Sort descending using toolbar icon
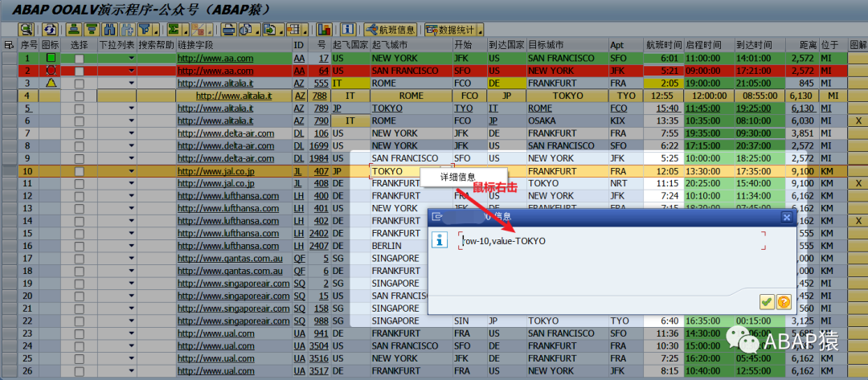This screenshot has height=380, width=868. (x=92, y=29)
